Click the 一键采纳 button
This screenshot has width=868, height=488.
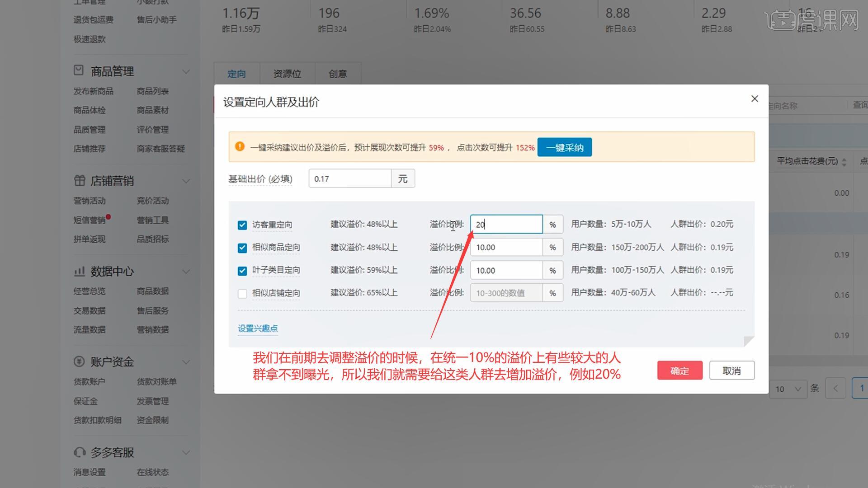[565, 147]
